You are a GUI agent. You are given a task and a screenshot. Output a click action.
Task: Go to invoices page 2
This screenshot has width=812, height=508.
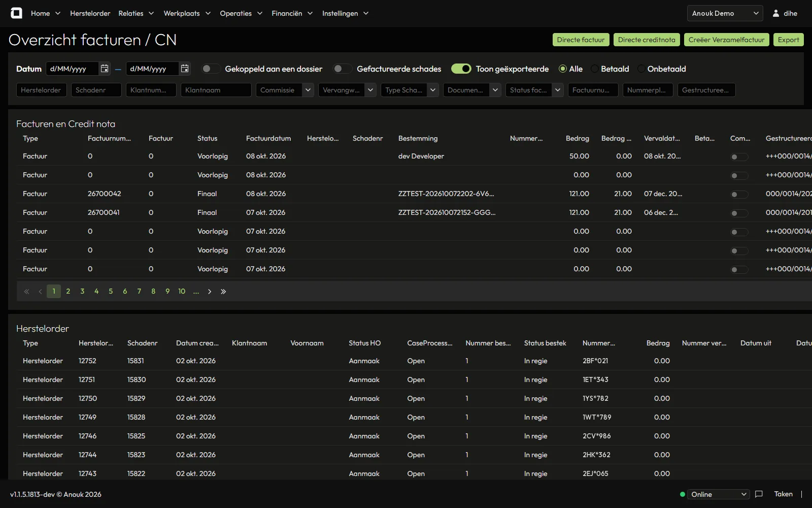click(x=68, y=292)
